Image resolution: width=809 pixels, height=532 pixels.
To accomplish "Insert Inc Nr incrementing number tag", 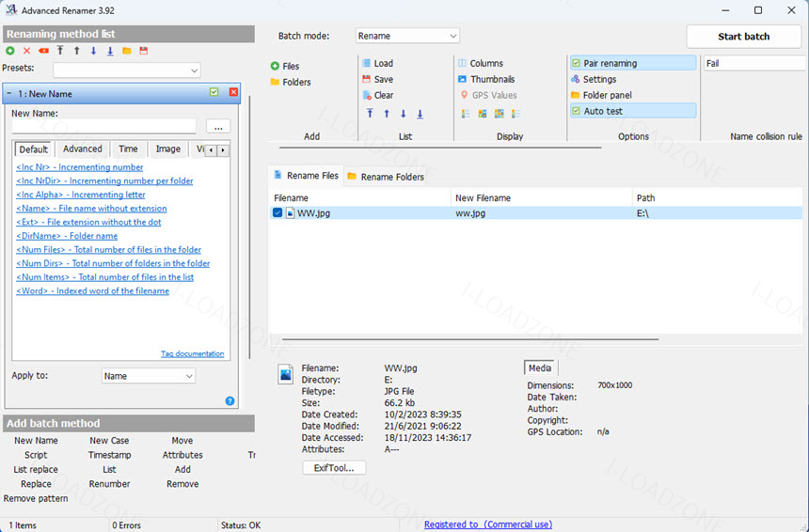I will tap(79, 167).
